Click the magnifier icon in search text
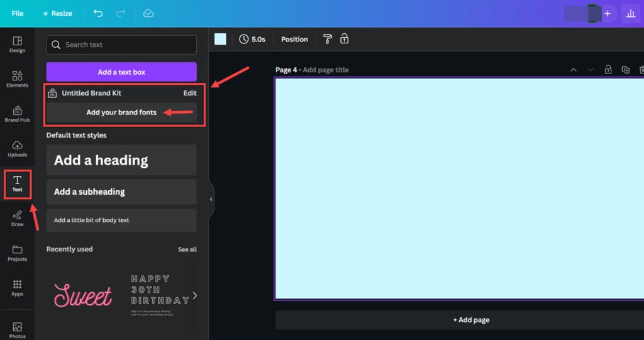 point(56,45)
